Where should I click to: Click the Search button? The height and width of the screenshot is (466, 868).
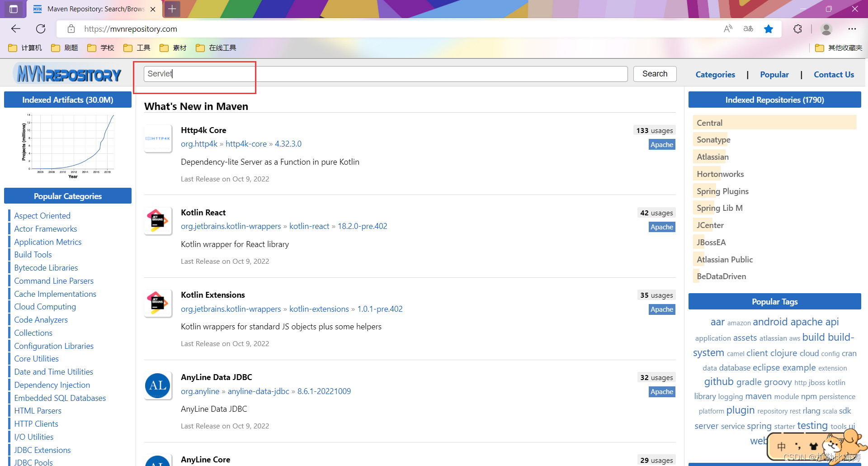tap(655, 74)
